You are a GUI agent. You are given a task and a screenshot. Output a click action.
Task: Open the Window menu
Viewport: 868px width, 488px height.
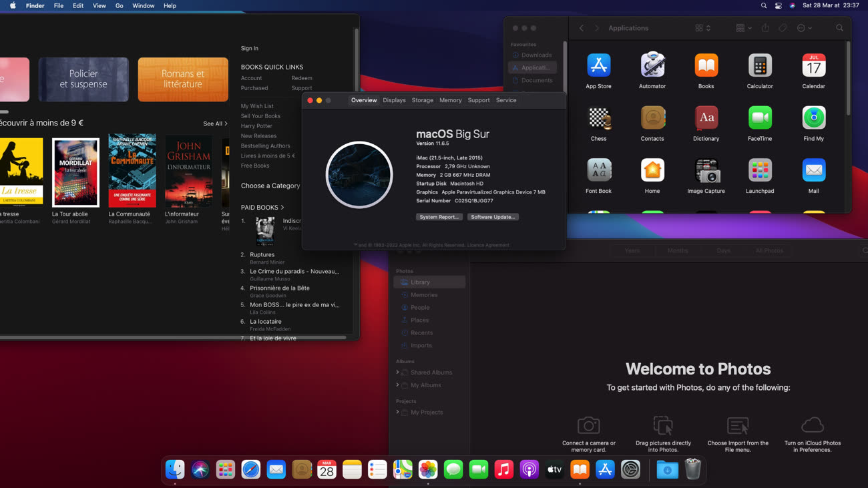(143, 5)
